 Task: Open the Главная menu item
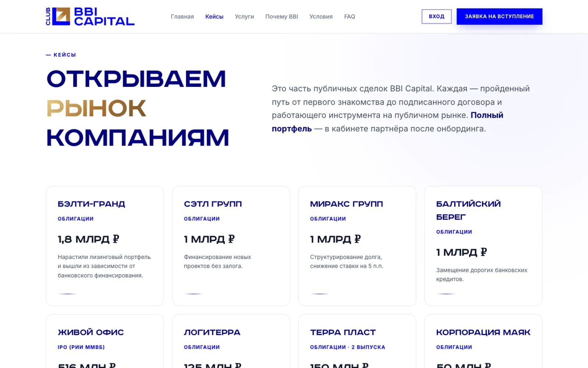(x=182, y=17)
